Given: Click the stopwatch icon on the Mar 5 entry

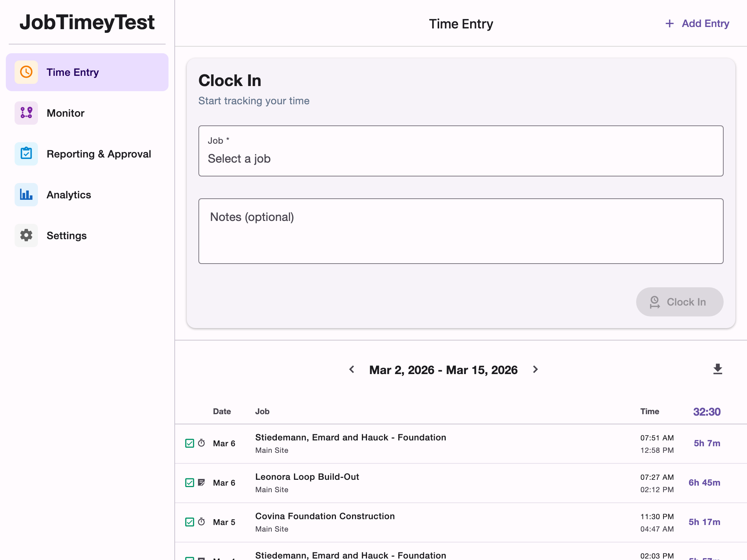Looking at the screenshot, I should [201, 522].
